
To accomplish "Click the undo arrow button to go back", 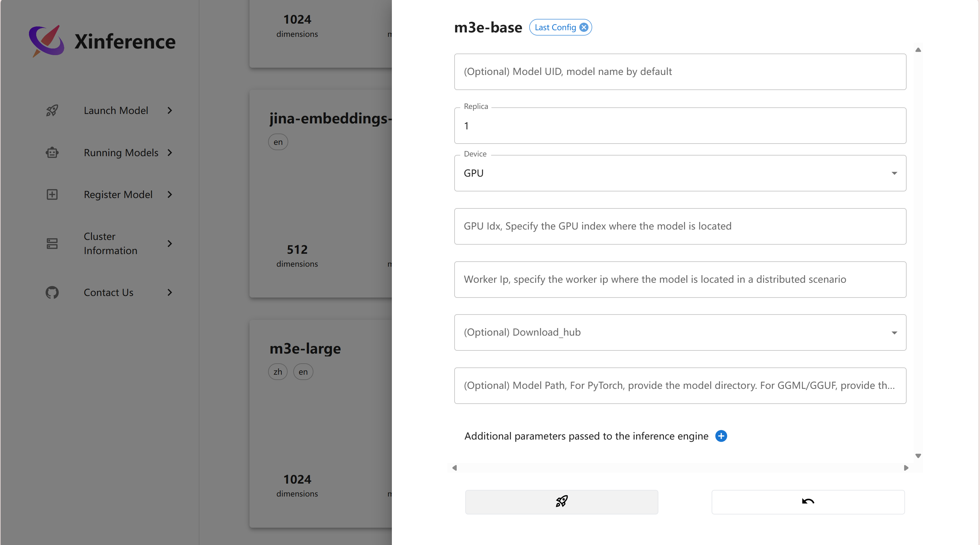I will pyautogui.click(x=808, y=502).
